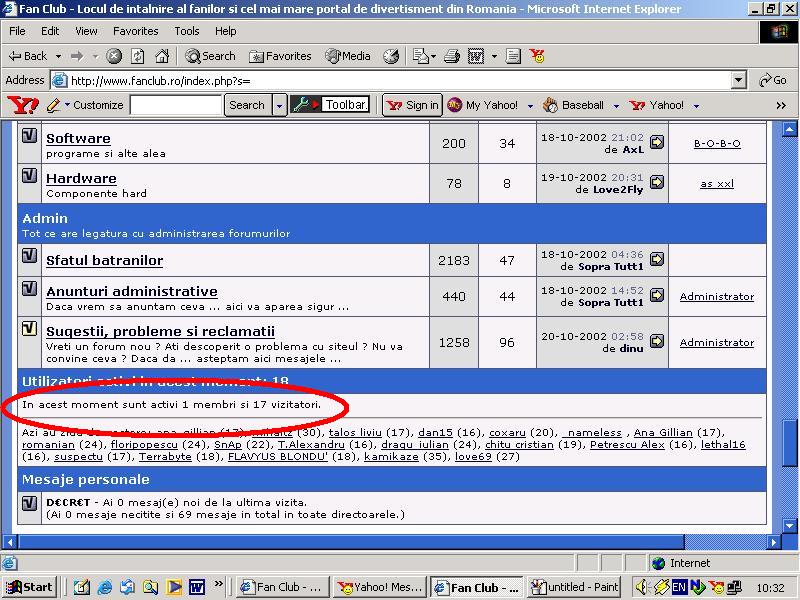Image resolution: width=800 pixels, height=600 pixels.
Task: Refresh the page with Refresh icon
Action: 138,56
